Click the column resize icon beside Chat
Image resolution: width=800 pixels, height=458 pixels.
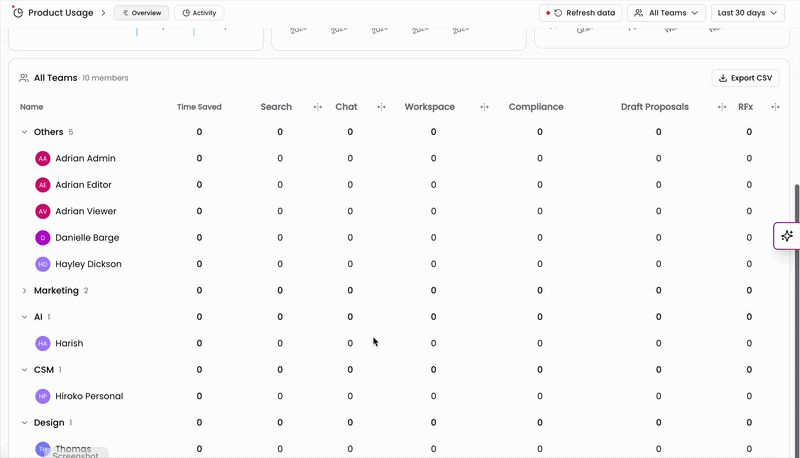381,107
